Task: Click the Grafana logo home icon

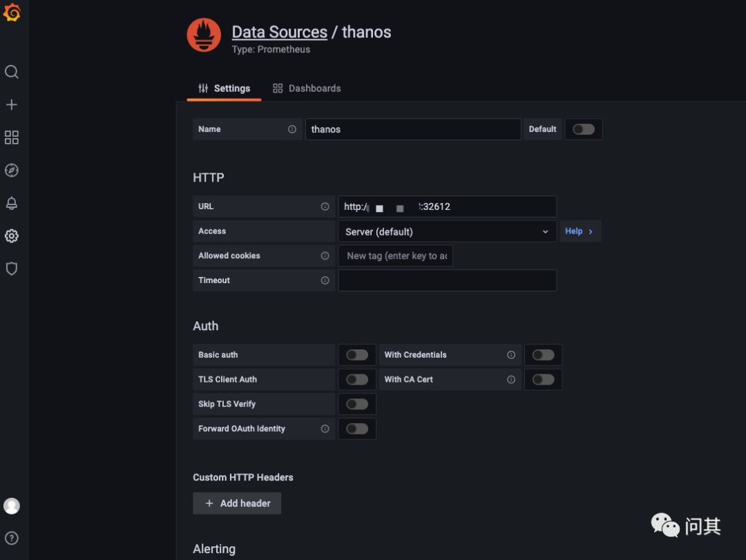Action: (x=12, y=12)
